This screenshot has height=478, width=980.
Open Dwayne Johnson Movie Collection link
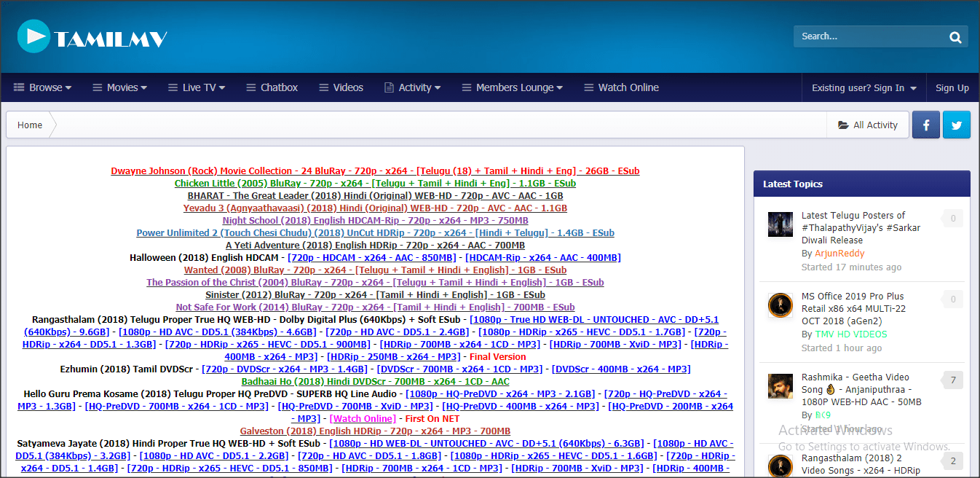coord(375,171)
